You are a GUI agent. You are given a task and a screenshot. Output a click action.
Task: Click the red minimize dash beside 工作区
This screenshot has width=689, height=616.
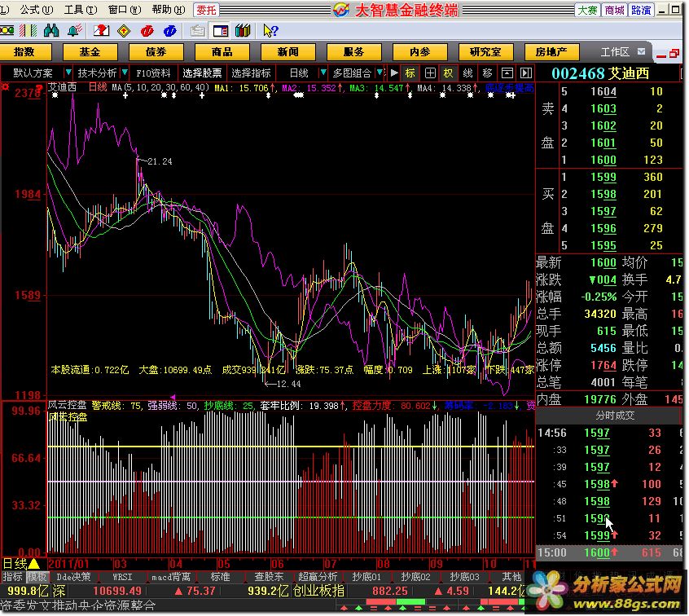click(660, 55)
